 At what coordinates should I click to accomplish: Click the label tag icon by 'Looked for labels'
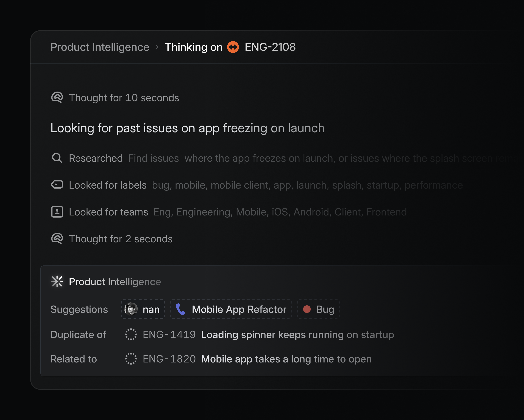57,185
